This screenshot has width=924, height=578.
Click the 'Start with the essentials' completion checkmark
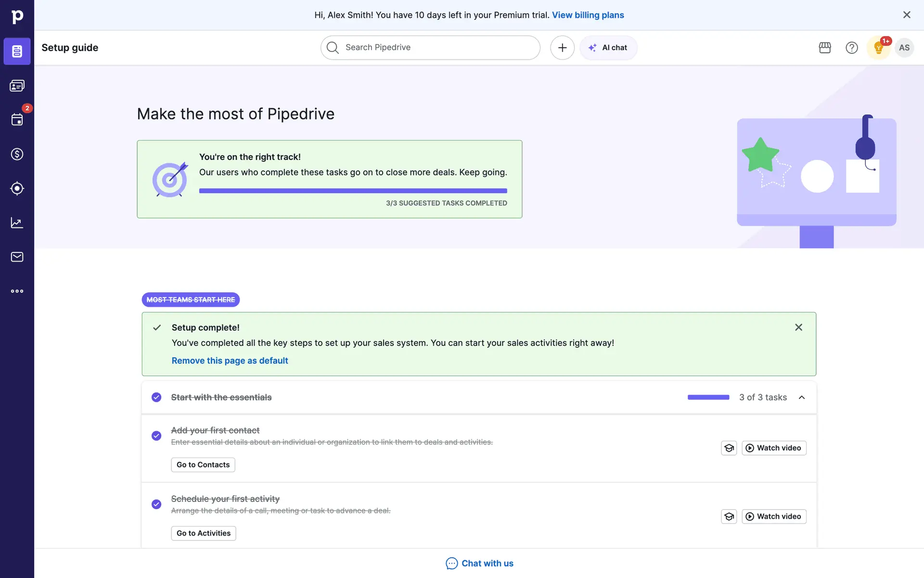pyautogui.click(x=156, y=397)
